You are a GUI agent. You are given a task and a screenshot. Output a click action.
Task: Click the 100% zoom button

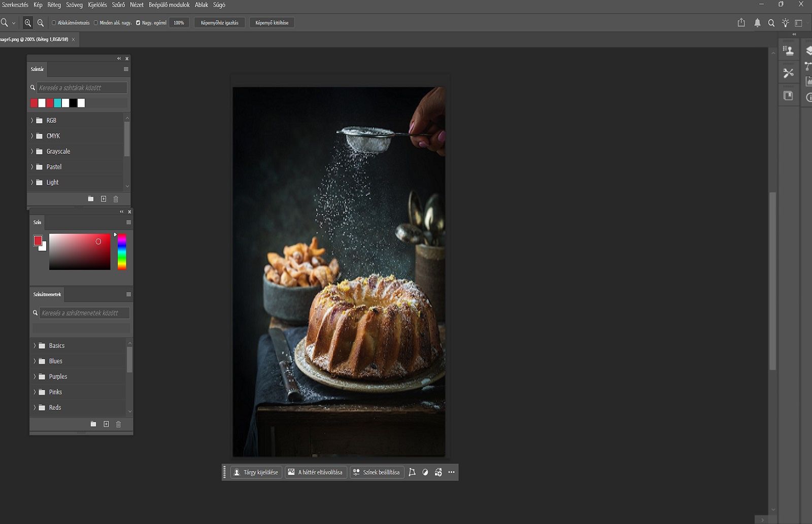179,23
